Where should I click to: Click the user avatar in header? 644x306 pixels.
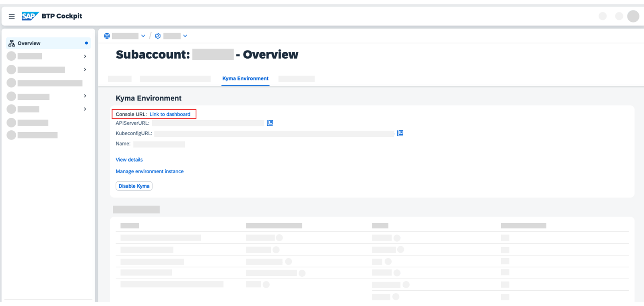(633, 16)
